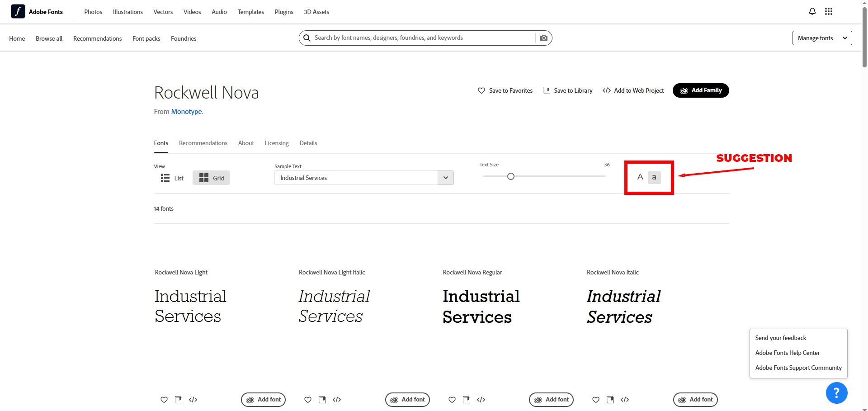Save Rockwell Nova Light Italic to library icon

coord(322,400)
